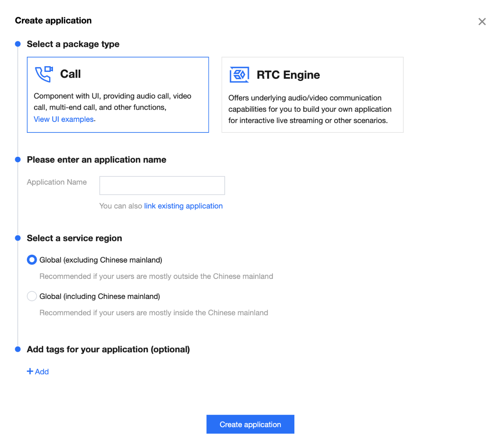Image resolution: width=501 pixels, height=448 pixels.
Task: Select Global (including Chinese mainland) radio
Action: point(32,296)
